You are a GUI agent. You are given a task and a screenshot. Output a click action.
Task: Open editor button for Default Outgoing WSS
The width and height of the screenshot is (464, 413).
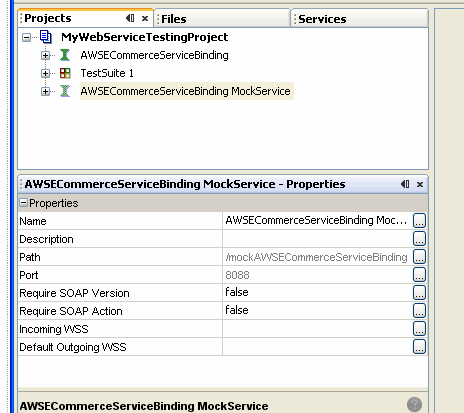419,347
